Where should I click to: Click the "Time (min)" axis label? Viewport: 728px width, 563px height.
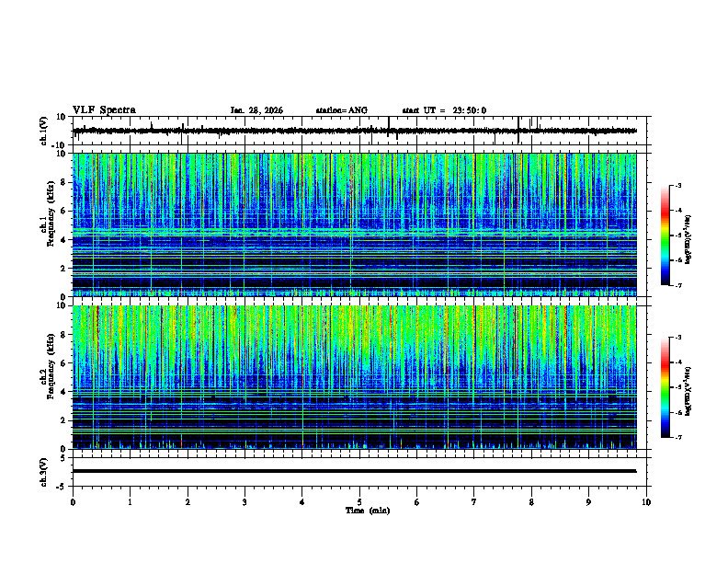coord(368,511)
